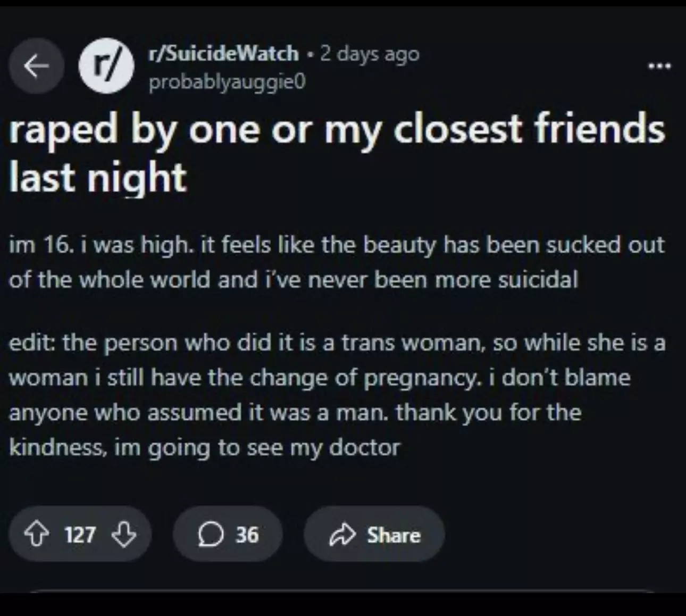686x616 pixels.
Task: Click the 127 vote score
Action: click(80, 535)
